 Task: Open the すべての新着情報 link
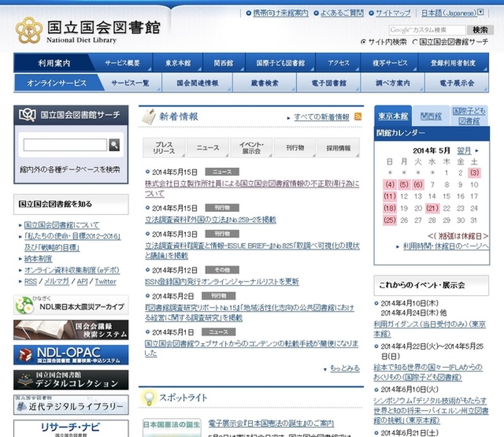pyautogui.click(x=321, y=117)
